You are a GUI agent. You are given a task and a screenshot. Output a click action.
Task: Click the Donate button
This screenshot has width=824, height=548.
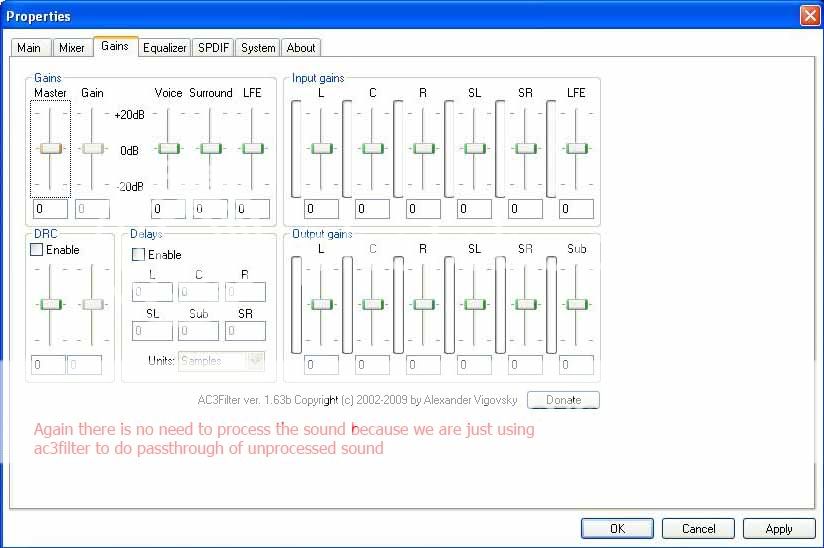click(563, 400)
